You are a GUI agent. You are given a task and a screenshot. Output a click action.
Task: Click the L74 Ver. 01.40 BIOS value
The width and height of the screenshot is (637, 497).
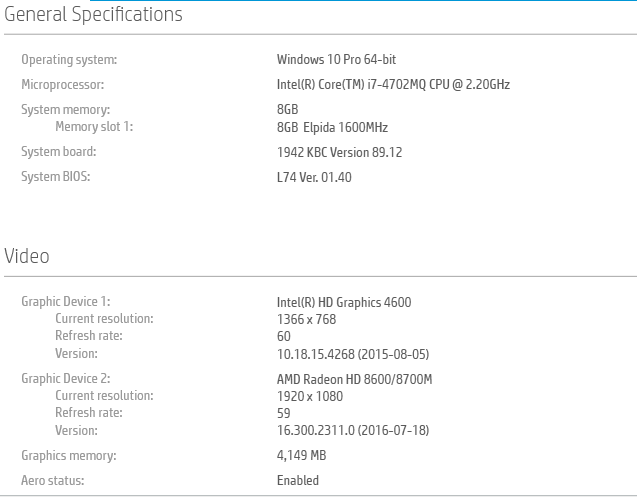click(314, 178)
